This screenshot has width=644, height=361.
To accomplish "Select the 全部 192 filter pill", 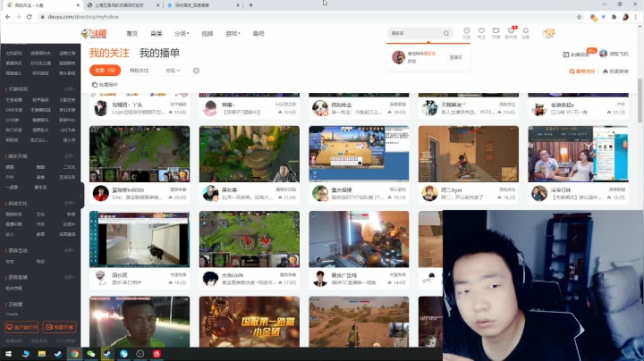I will pos(106,71).
